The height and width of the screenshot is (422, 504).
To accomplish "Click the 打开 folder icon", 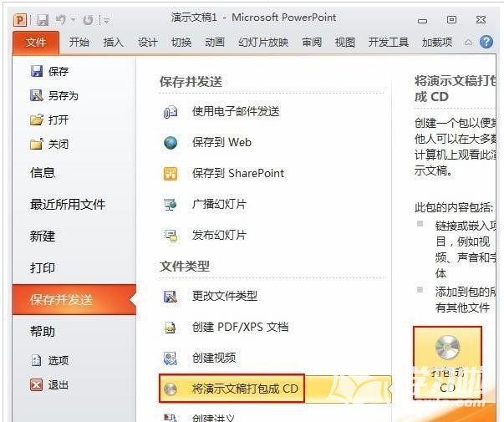I will coord(36,119).
